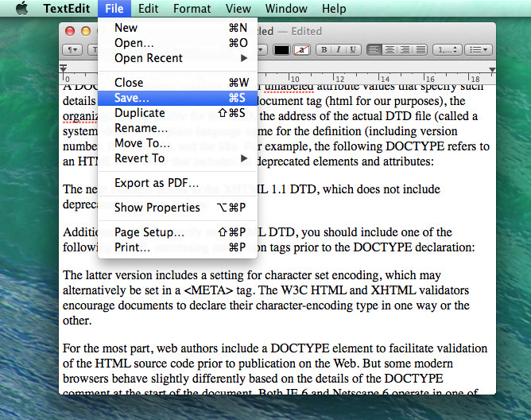The height and width of the screenshot is (420, 531).
Task: Open the TextEdit application menu
Action: [x=67, y=8]
